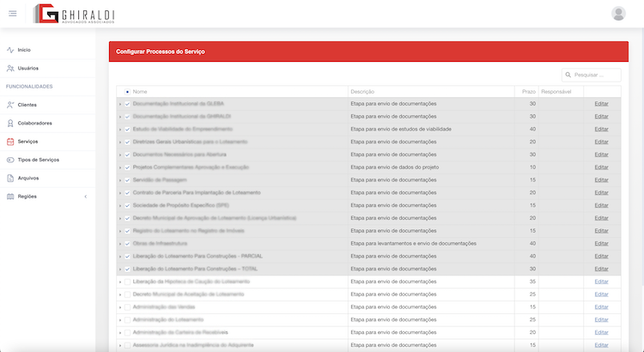Focus the Pesquisar search field

(x=592, y=76)
